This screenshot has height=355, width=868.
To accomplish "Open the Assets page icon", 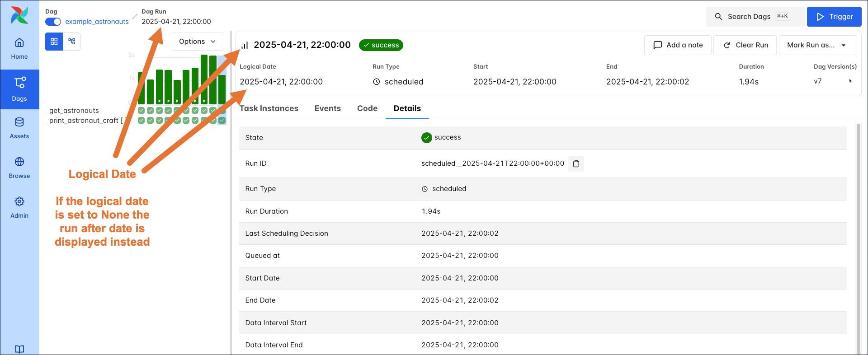I will point(19,128).
